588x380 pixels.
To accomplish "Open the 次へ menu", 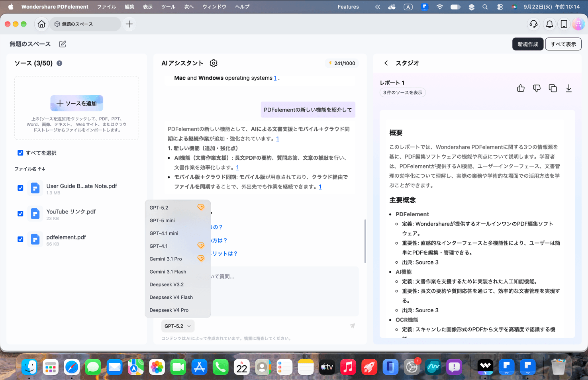I will (189, 7).
